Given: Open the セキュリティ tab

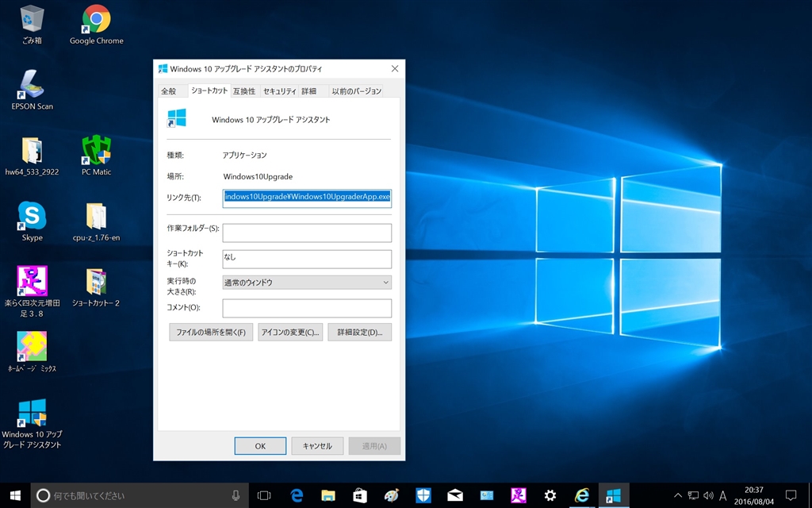Looking at the screenshot, I should [279, 91].
